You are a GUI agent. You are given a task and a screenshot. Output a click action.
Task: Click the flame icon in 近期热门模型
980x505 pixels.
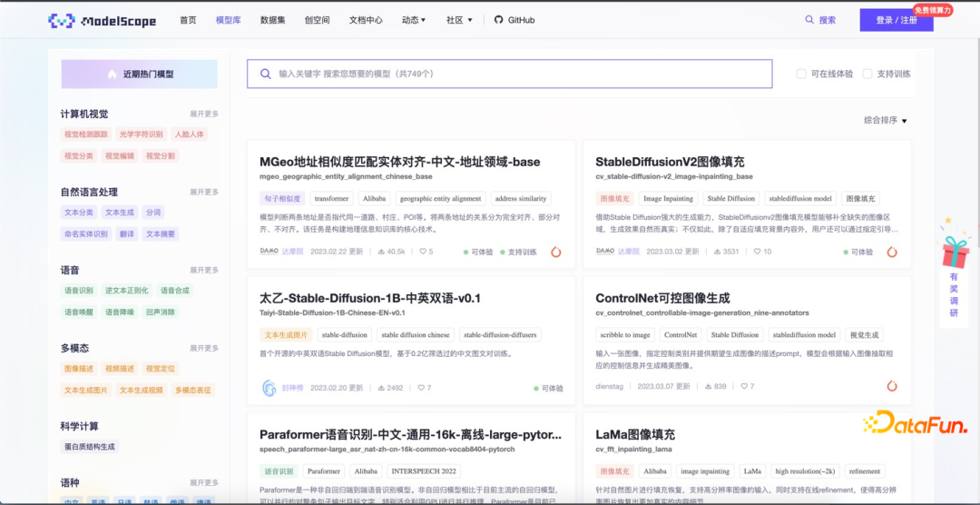point(112,74)
